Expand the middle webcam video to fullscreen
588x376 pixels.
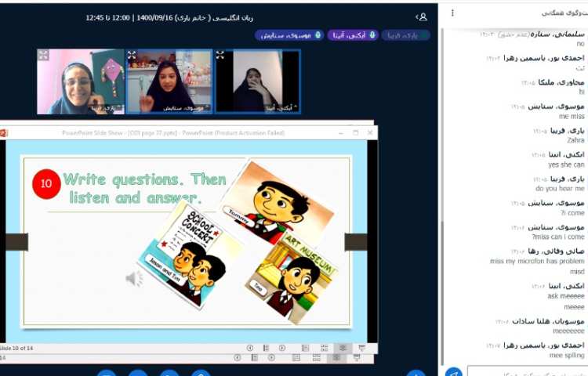132,55
